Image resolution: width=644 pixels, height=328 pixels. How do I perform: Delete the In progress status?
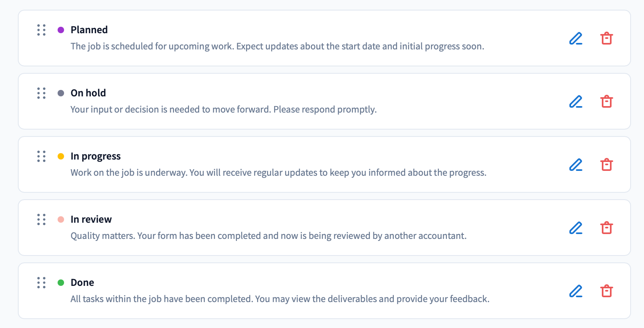tap(606, 165)
